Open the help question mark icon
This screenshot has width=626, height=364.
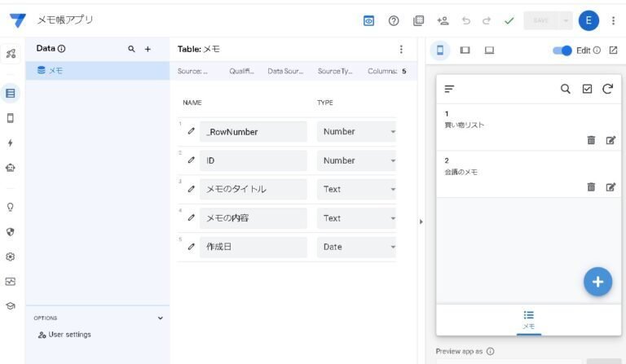click(x=394, y=20)
